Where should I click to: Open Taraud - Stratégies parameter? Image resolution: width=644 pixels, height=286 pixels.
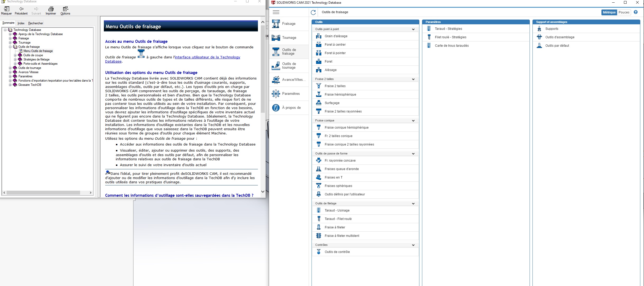(x=476, y=29)
